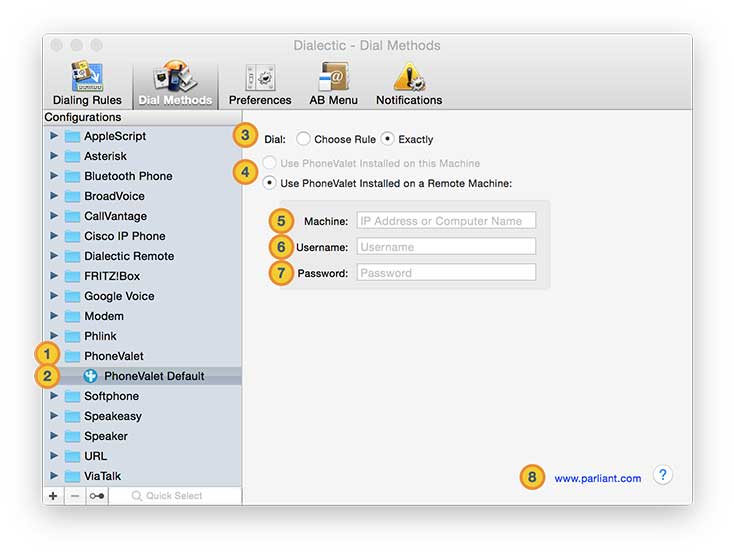The image size is (734, 555).
Task: Select the CallVantage row text
Action: [x=115, y=216]
